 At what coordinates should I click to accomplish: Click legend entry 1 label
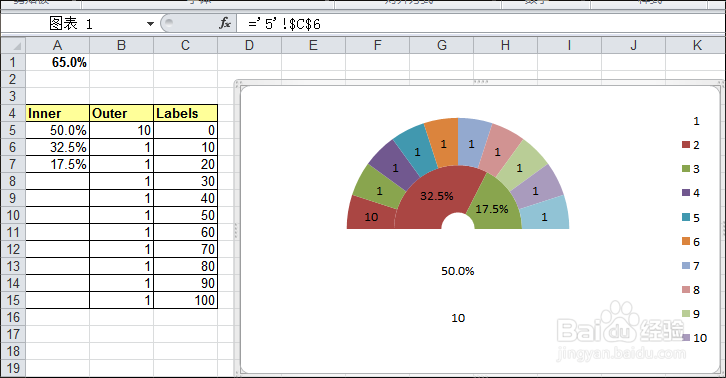click(696, 121)
